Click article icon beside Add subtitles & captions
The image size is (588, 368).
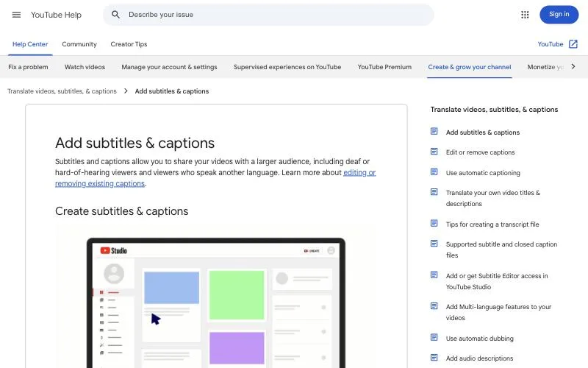(x=434, y=131)
